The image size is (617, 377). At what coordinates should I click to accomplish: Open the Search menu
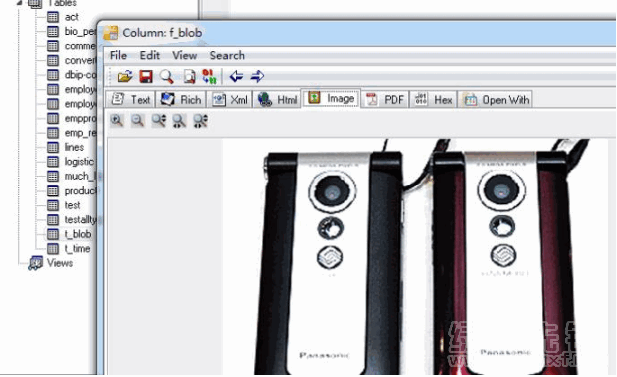[227, 55]
